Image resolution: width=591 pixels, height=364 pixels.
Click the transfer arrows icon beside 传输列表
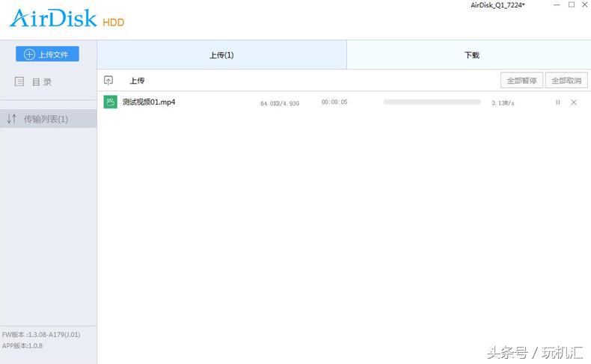point(12,119)
